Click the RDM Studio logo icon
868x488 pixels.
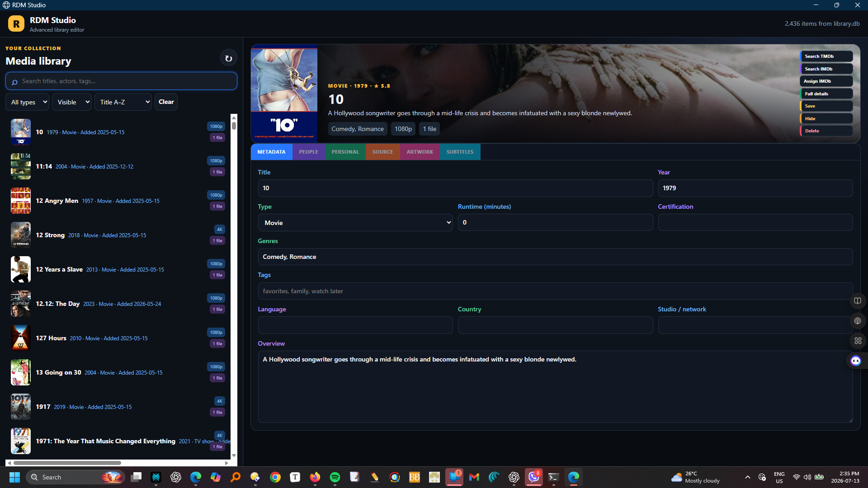16,23
